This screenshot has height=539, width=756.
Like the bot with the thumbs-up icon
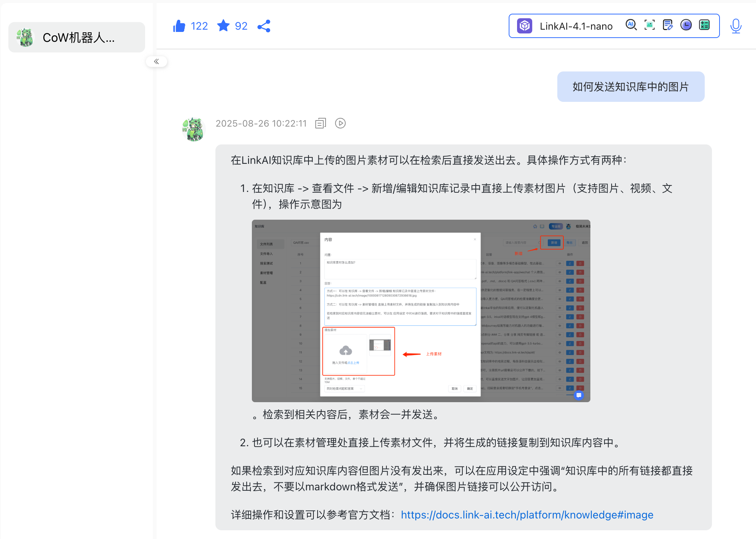tap(179, 26)
